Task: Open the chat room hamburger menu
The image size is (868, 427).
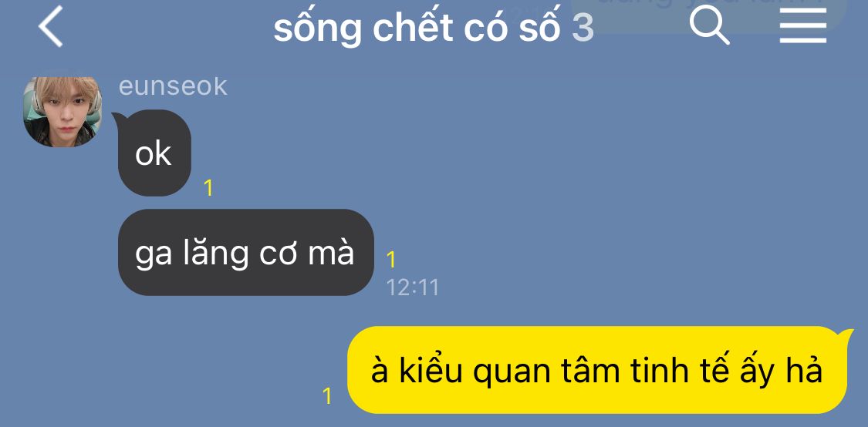Action: tap(802, 26)
